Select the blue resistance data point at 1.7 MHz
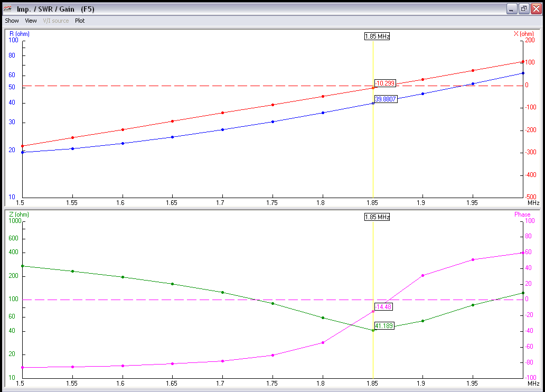This screenshot has height=392, width=545. click(222, 129)
